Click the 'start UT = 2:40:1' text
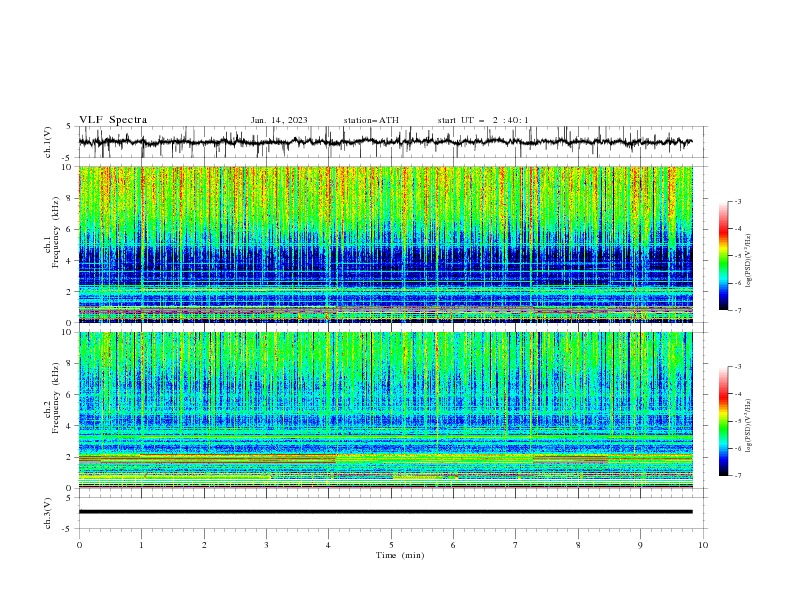This screenshot has height=612, width=792. tap(483, 120)
